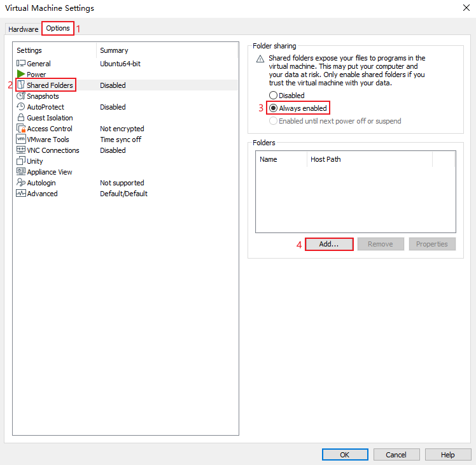
Task: Click the Add... folder button
Action: tap(329, 244)
